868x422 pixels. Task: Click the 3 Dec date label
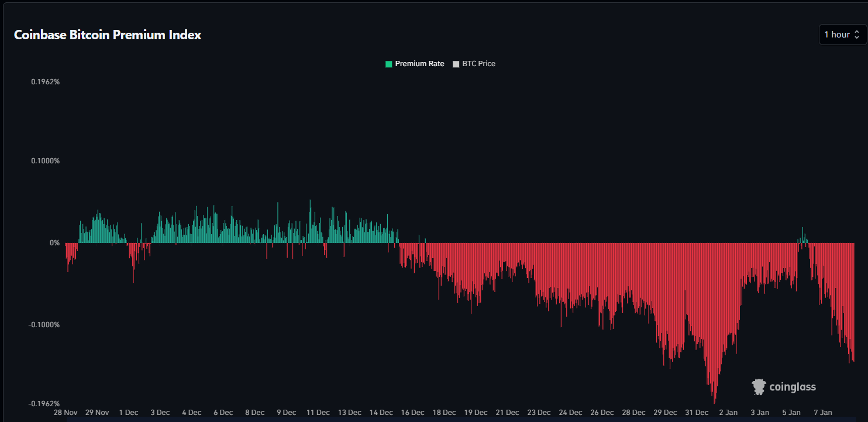click(x=160, y=413)
